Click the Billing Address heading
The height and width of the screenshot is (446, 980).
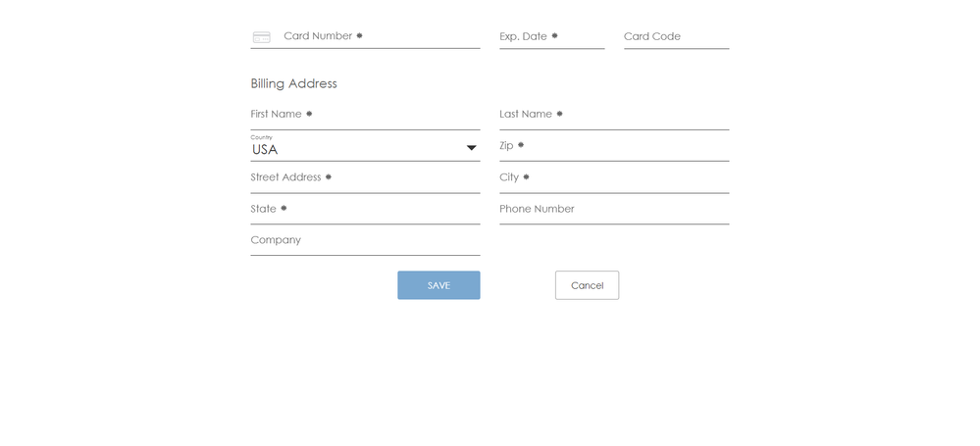coord(293,83)
